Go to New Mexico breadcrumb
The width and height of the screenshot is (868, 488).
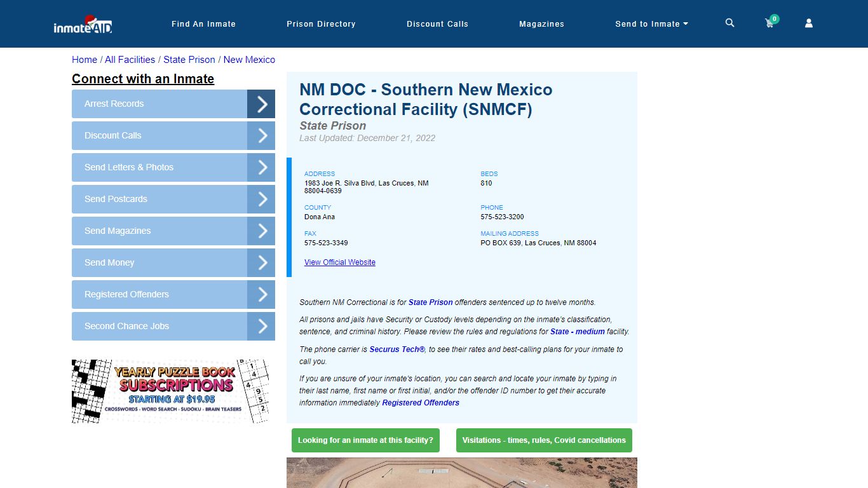click(249, 60)
